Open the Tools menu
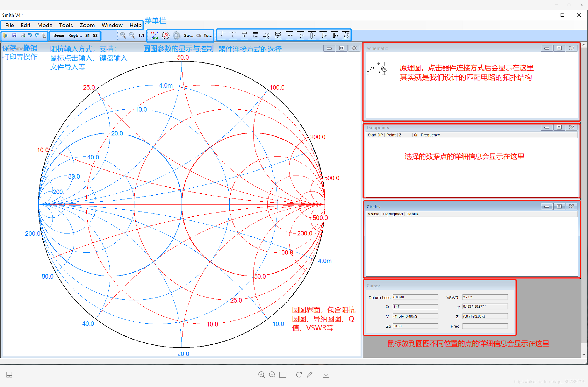This screenshot has width=588, height=387. [x=66, y=25]
